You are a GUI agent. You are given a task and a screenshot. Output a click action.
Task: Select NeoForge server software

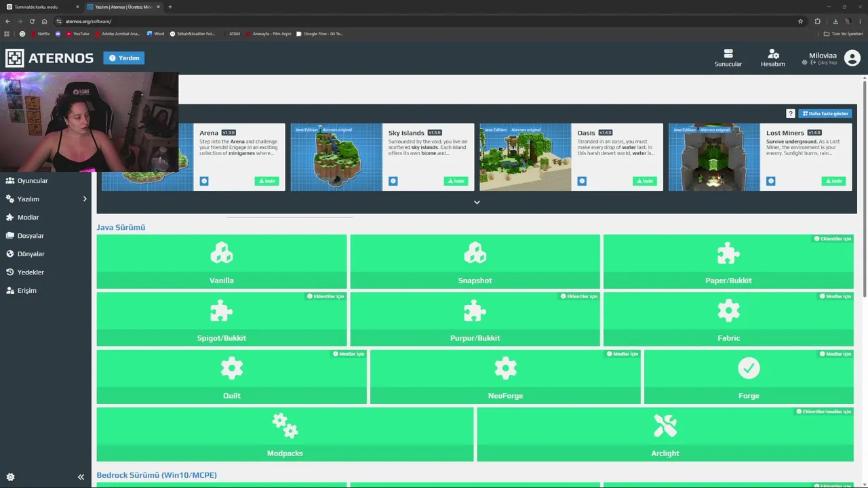pyautogui.click(x=505, y=377)
